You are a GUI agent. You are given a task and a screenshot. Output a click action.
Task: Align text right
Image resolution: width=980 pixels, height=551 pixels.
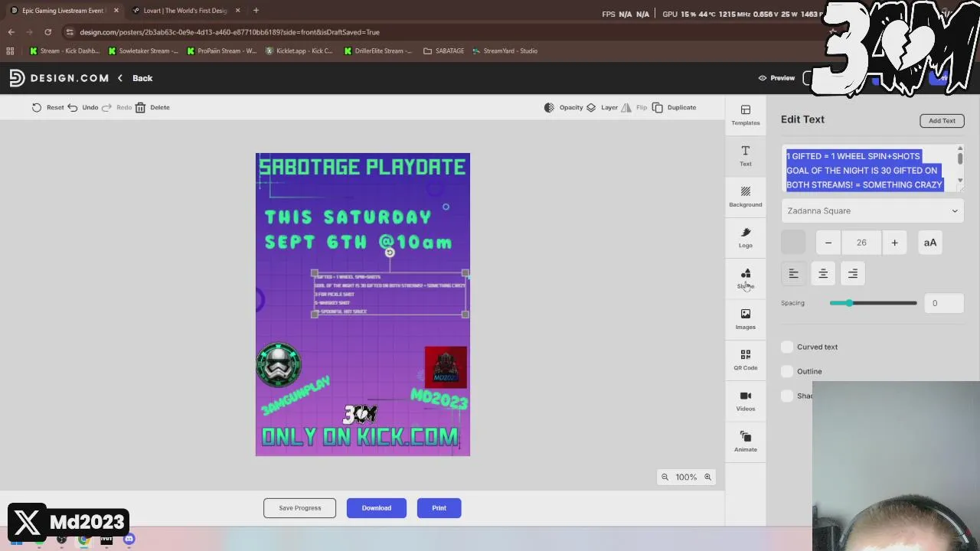853,273
